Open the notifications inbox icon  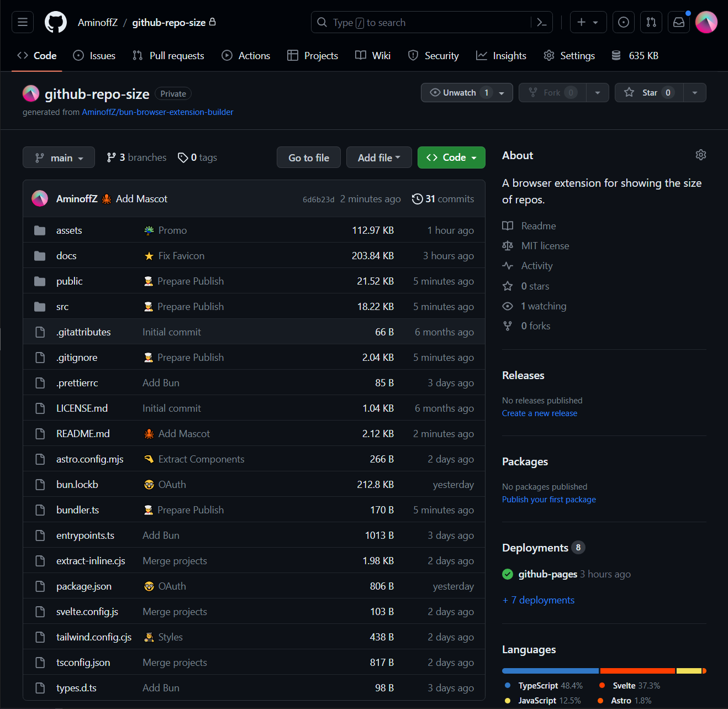[679, 22]
